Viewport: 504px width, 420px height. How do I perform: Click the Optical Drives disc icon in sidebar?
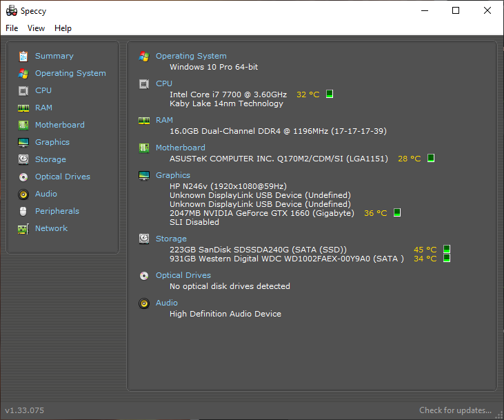(x=23, y=177)
